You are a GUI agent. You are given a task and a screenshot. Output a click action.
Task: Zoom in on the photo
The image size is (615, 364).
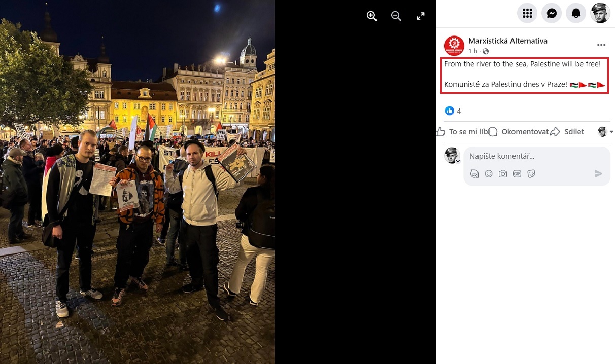372,16
